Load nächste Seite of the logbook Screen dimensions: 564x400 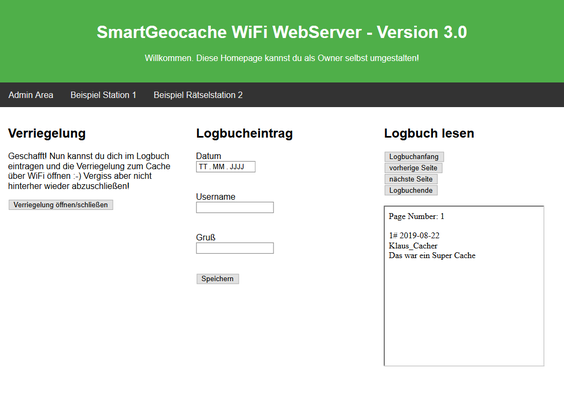click(411, 179)
